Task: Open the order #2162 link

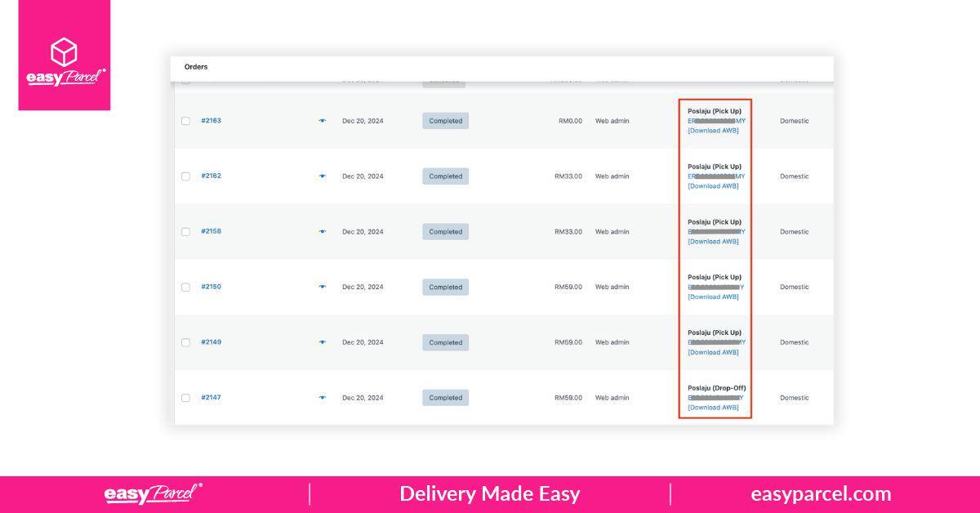Action: point(211,176)
